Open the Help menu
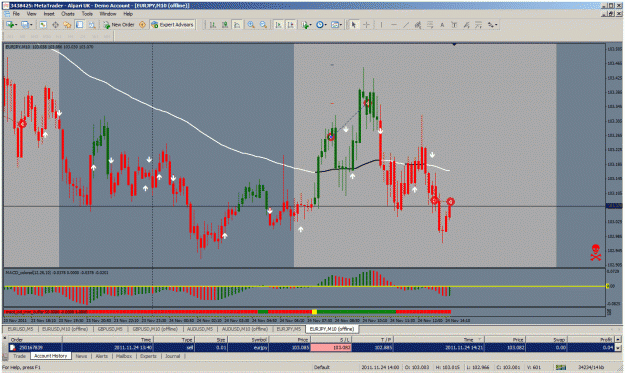The height and width of the screenshot is (373, 625). click(128, 14)
